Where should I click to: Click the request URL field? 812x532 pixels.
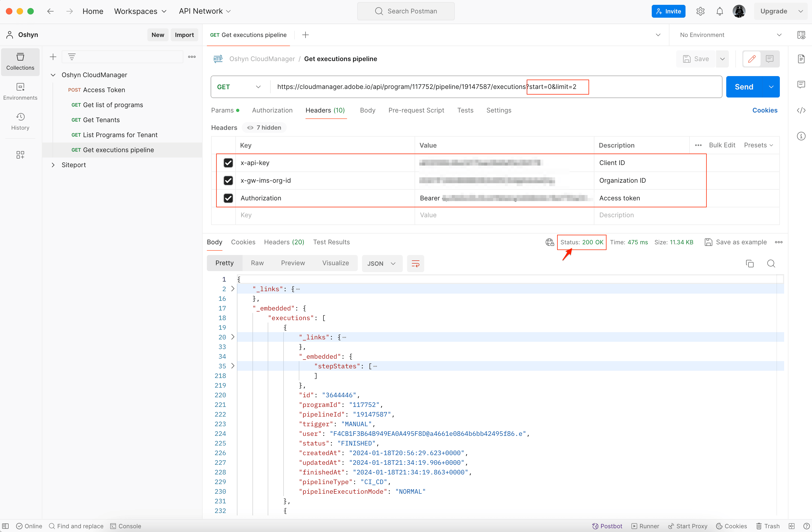click(496, 87)
